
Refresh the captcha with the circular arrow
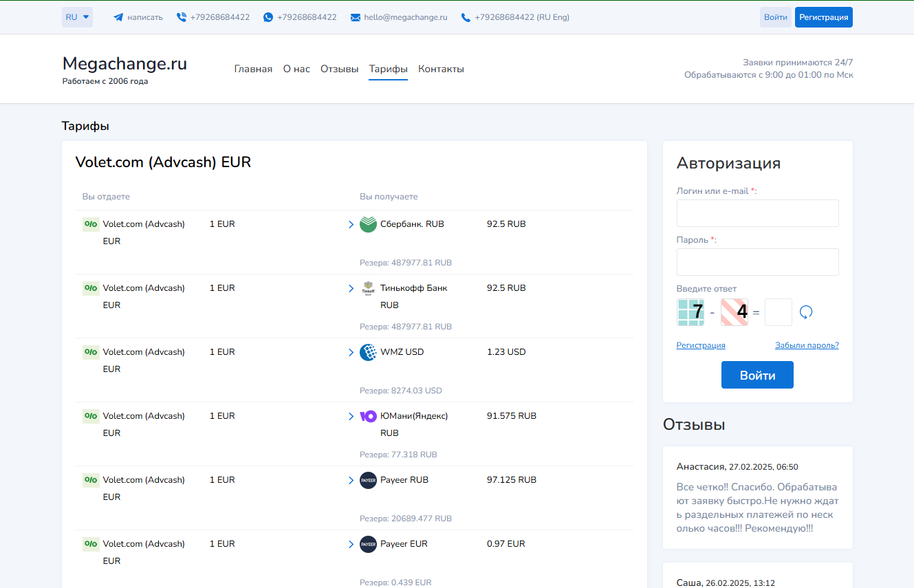point(806,312)
